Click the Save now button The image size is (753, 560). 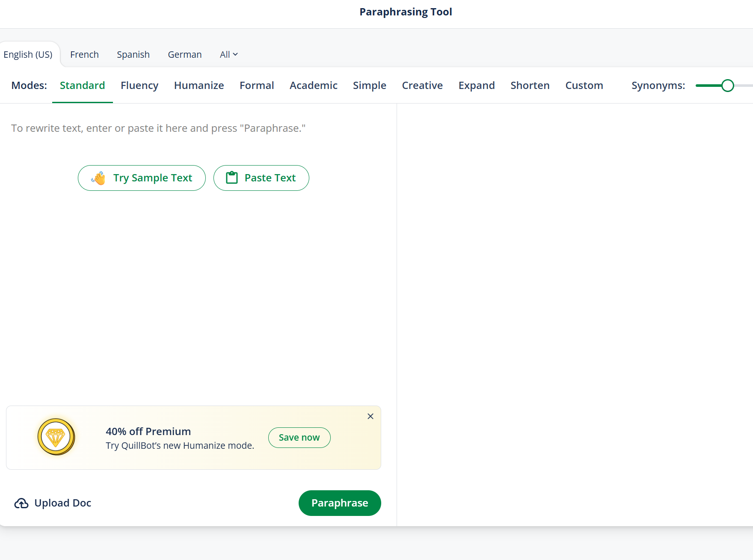(299, 438)
